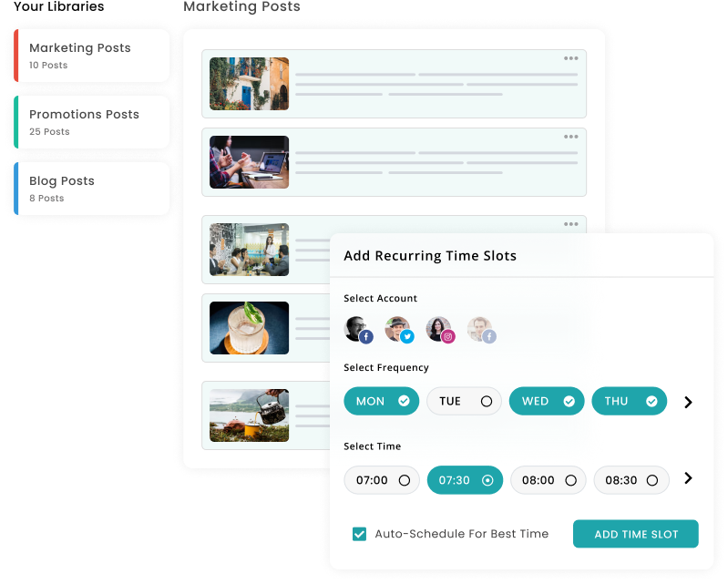
Task: Select the Twitter account avatar
Action: 399,330
